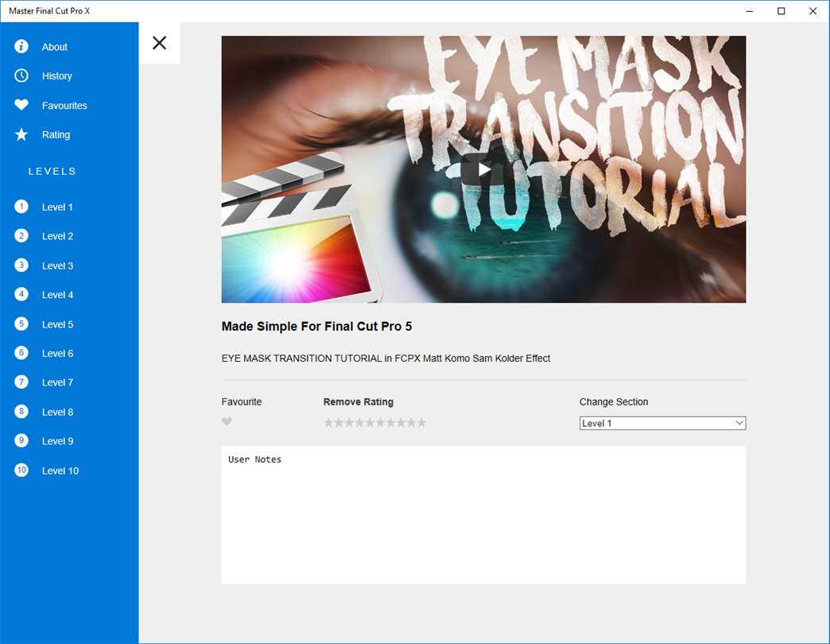Select Level 6 label in sidebar
Viewport: 830px width, 644px height.
coord(58,354)
